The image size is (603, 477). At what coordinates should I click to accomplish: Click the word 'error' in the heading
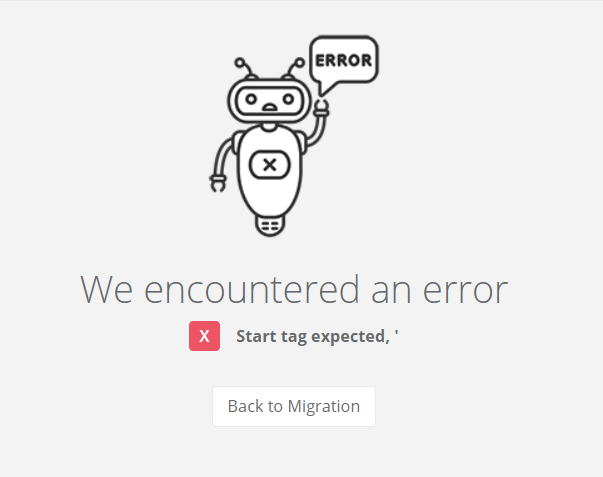(465, 290)
